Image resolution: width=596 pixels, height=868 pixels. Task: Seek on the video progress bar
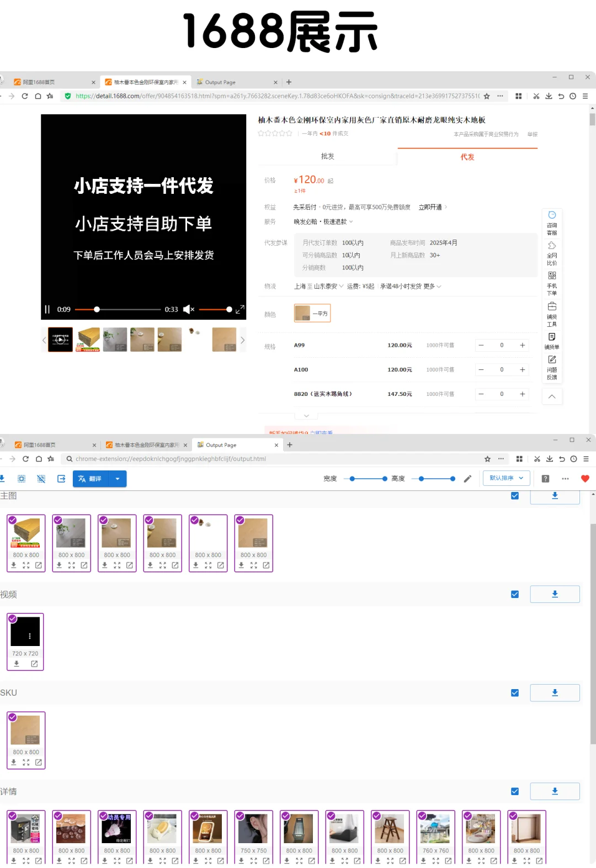[x=118, y=309]
